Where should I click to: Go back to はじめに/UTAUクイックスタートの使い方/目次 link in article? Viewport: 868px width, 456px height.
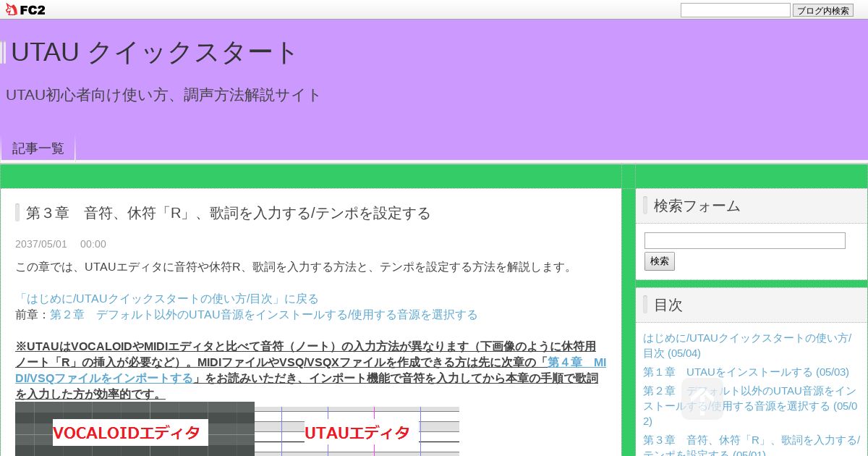[167, 298]
